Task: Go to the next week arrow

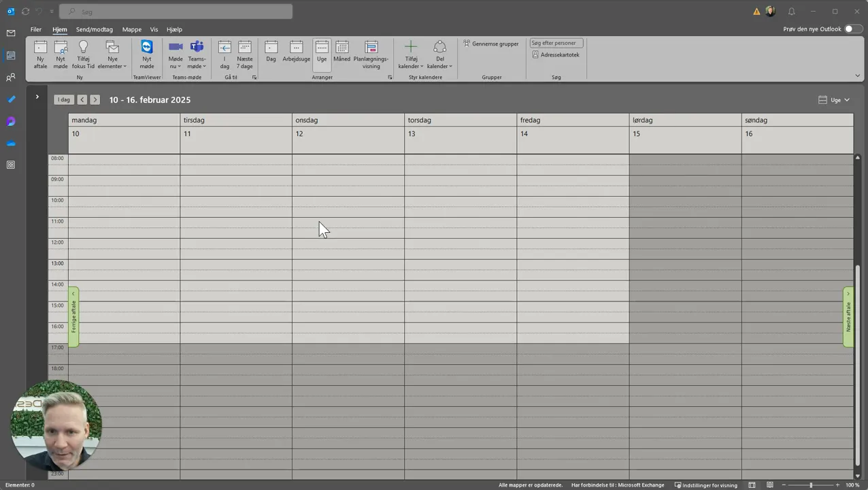Action: [95, 99]
